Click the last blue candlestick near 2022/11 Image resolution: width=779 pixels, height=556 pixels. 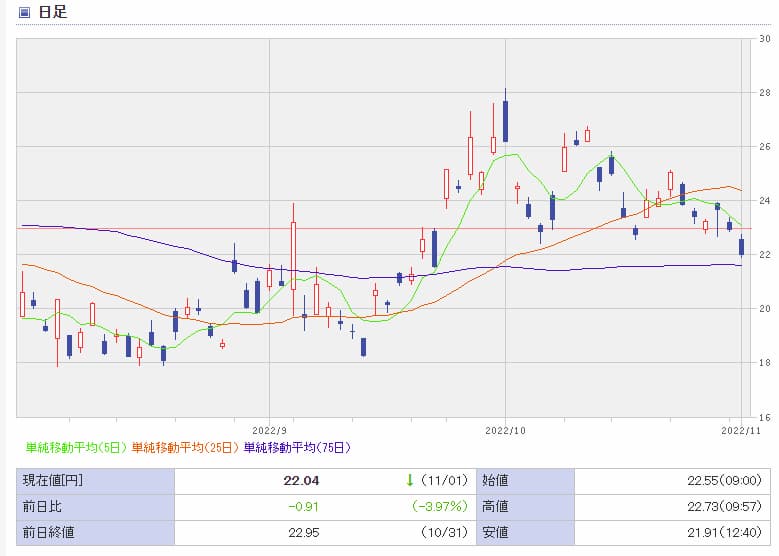pyautogui.click(x=741, y=247)
